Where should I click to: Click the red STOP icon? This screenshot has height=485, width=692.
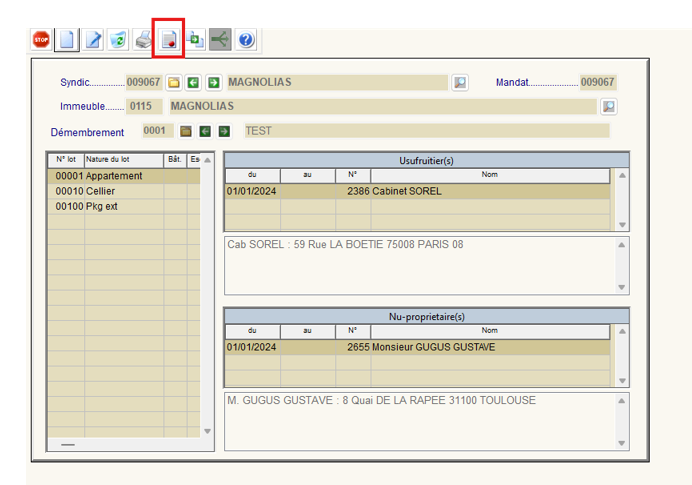point(41,40)
